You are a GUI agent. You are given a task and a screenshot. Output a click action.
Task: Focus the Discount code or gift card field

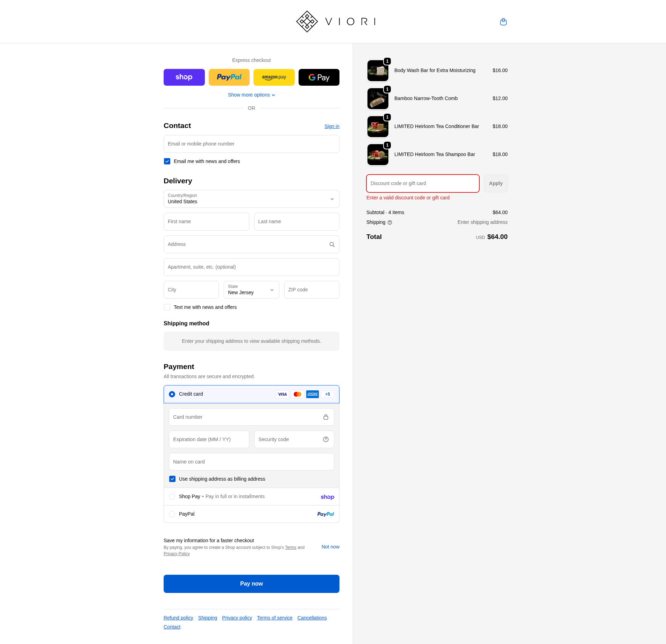point(422,183)
